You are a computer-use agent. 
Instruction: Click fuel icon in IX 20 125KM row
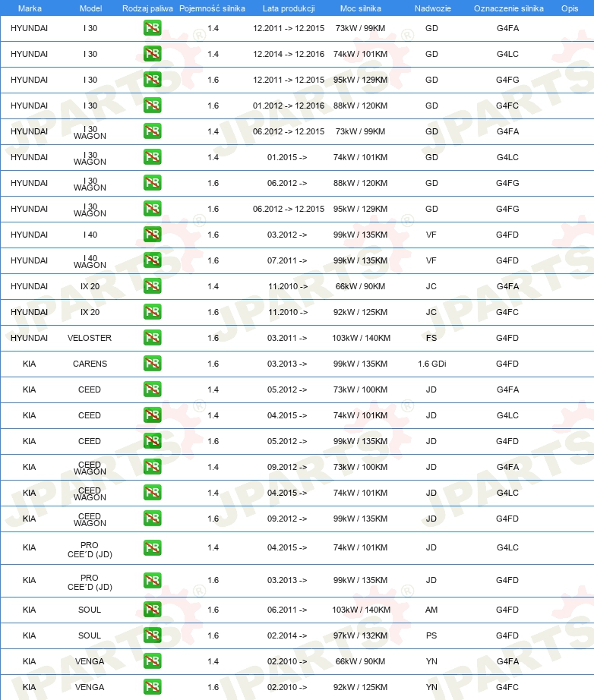click(x=152, y=313)
